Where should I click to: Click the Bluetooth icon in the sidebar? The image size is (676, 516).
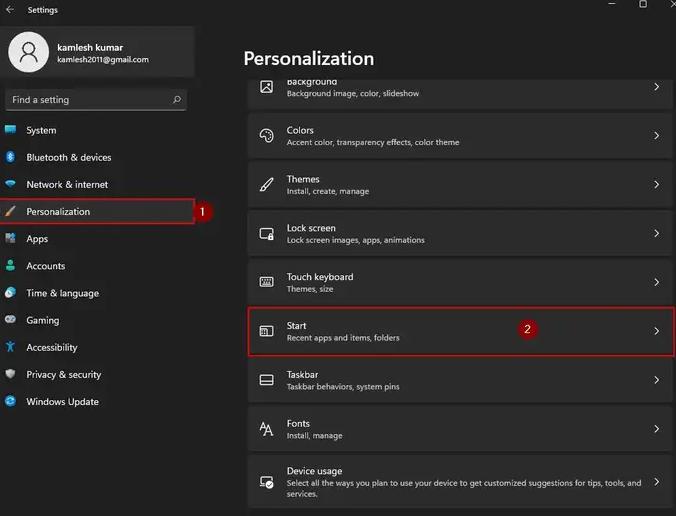[x=10, y=157]
